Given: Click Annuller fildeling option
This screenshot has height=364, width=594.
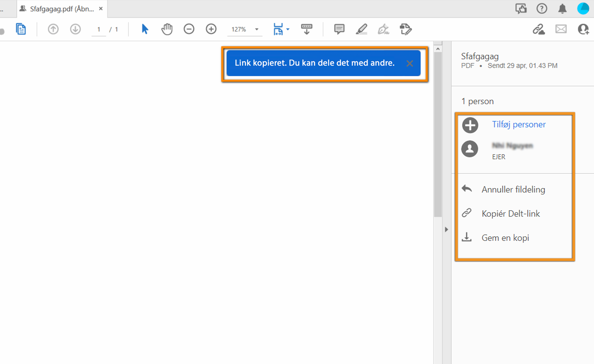Looking at the screenshot, I should pos(513,189).
